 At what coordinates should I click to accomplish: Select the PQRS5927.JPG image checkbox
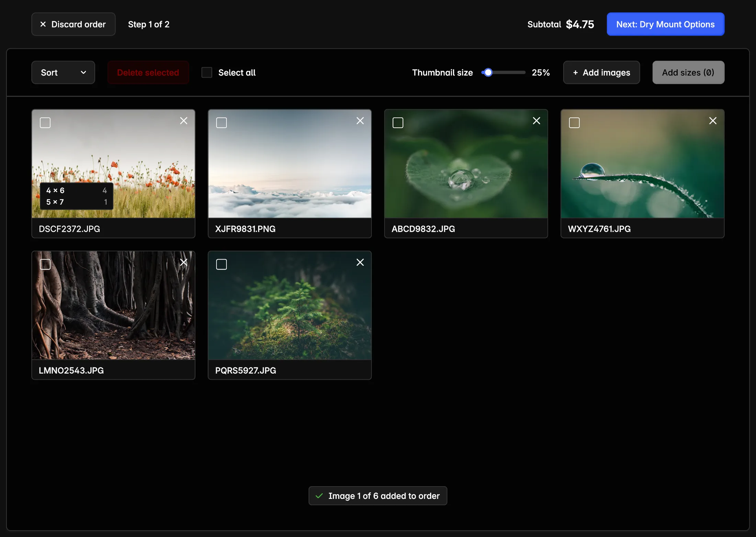(x=221, y=264)
